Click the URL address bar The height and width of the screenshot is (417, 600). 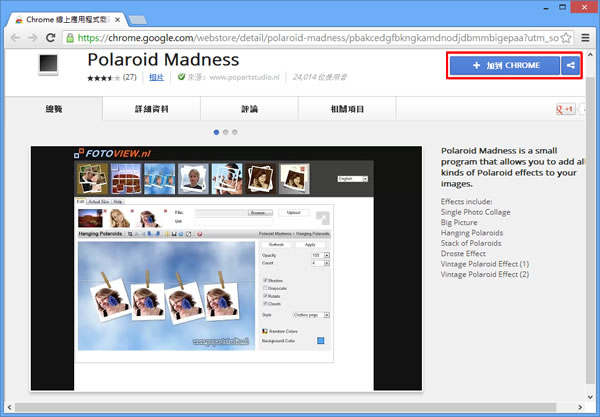(318, 37)
